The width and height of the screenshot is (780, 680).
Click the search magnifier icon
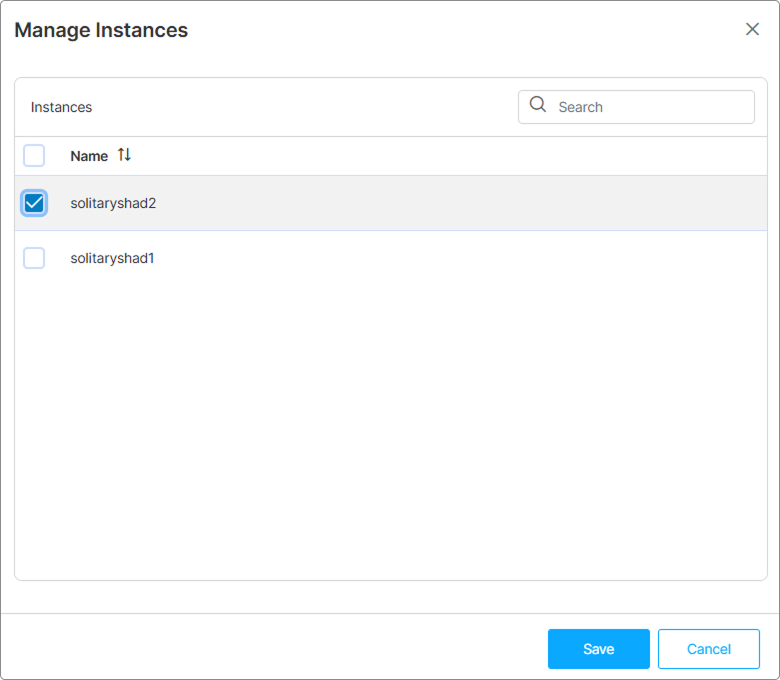[x=538, y=104]
